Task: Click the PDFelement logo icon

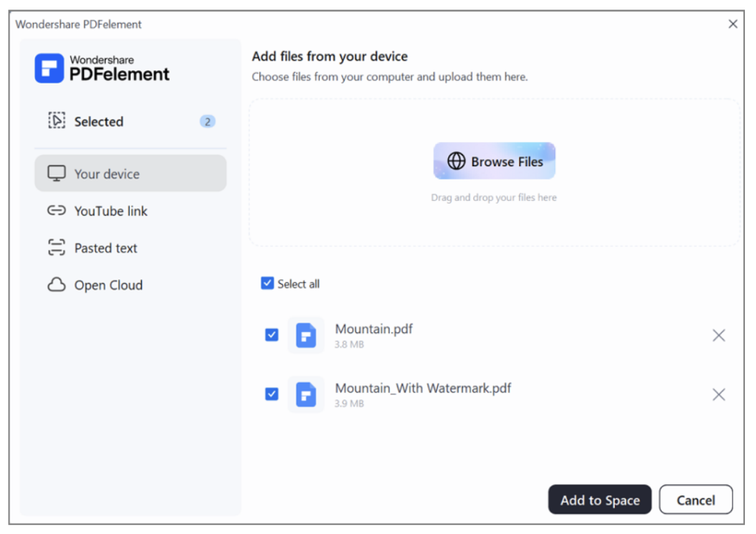Action: click(x=49, y=68)
